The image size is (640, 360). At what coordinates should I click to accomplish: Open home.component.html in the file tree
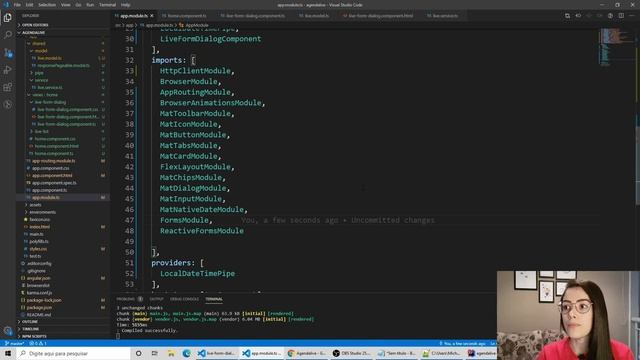(x=56, y=146)
